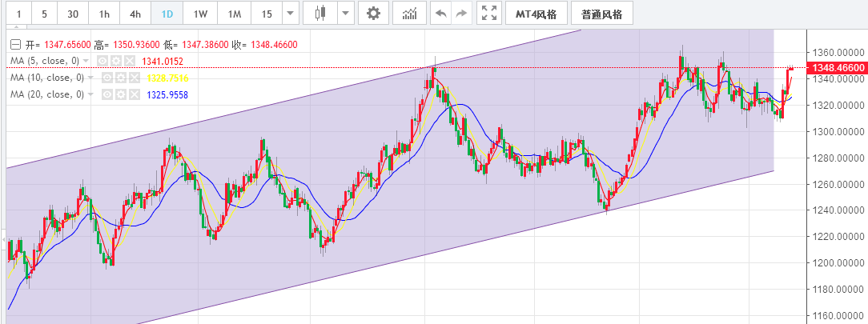Open the chart type dropdown arrow

tap(345, 14)
